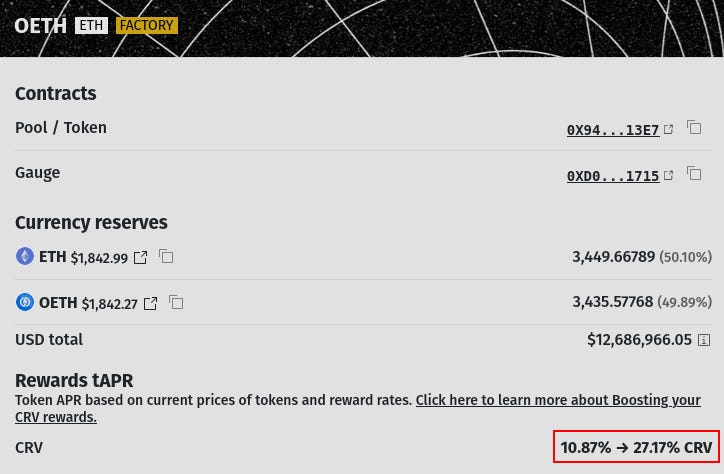Viewport: 724px width, 474px height.
Task: Open ETH token external link icon
Action: (141, 258)
